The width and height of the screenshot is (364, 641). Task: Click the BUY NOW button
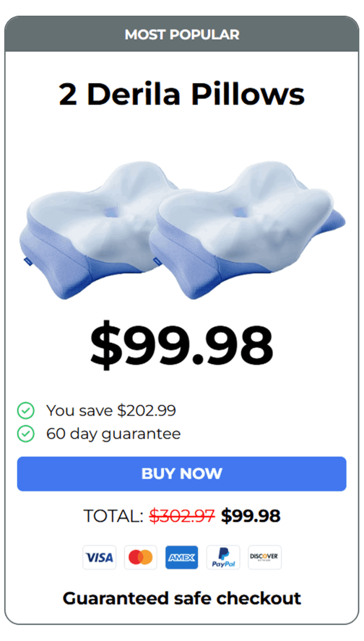182,474
